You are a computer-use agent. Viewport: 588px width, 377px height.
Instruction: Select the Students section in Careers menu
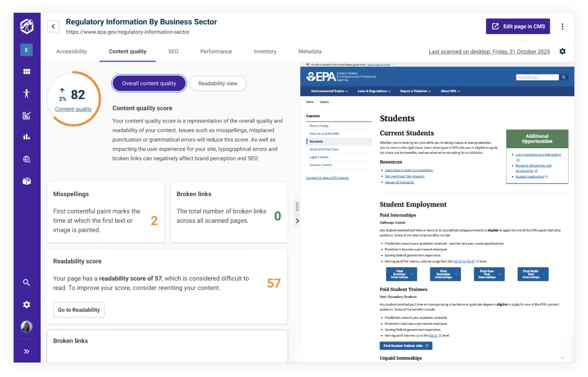316,141
